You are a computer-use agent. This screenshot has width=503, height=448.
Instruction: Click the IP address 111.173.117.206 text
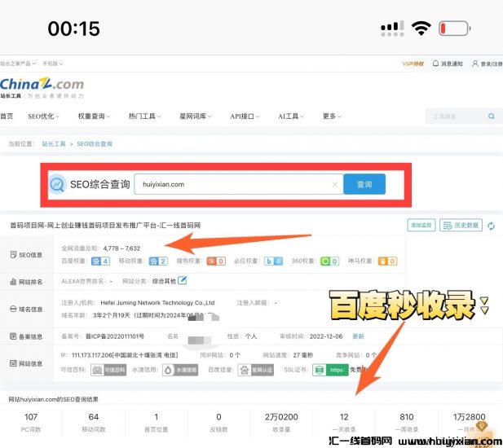[x=92, y=355]
